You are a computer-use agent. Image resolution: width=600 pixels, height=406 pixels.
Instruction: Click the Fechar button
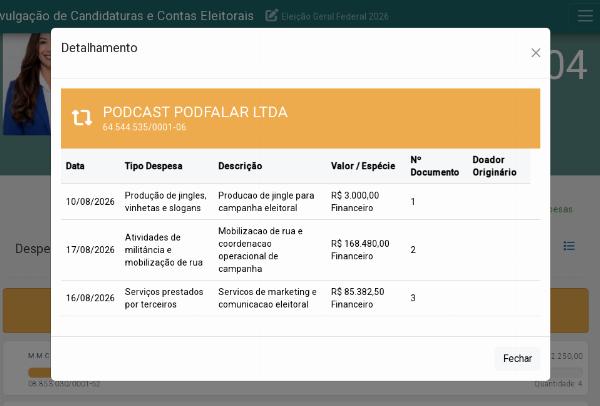click(517, 359)
